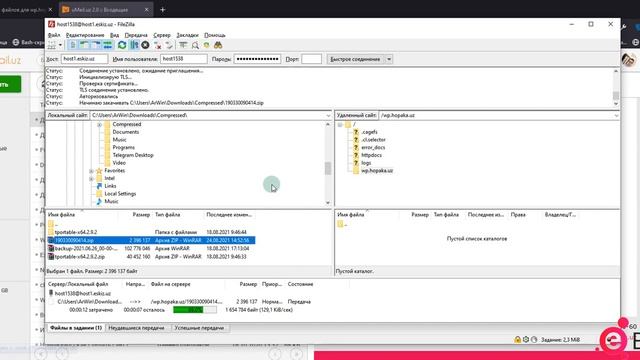Switch to Успешные передачи tab
This screenshot has width=640, height=360.
tap(199, 328)
